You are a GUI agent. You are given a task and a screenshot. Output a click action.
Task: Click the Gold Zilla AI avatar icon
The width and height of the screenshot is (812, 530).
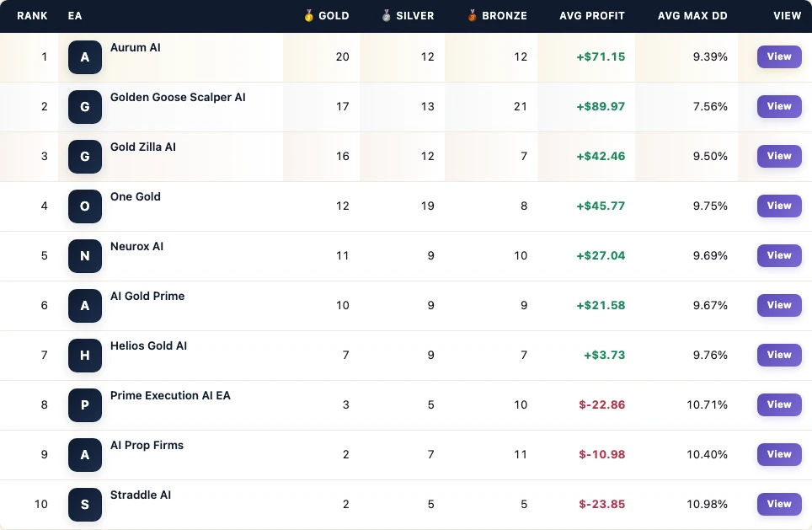pos(85,157)
